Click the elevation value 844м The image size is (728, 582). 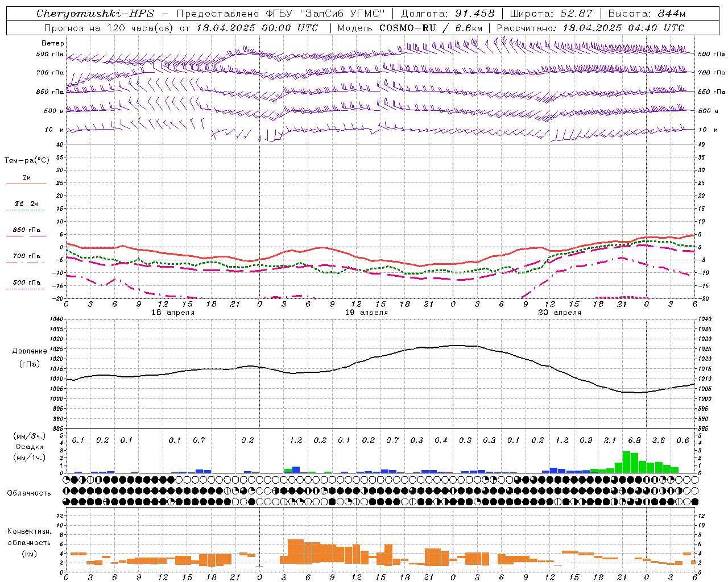(671, 14)
